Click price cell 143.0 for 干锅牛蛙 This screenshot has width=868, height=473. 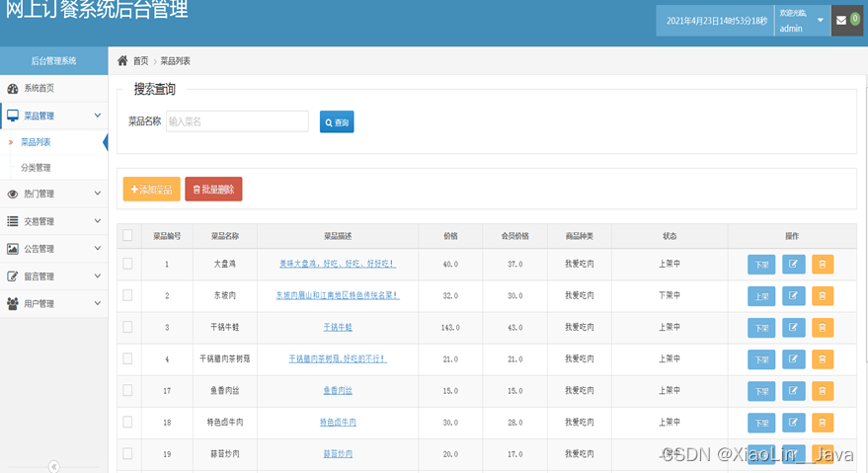450,327
